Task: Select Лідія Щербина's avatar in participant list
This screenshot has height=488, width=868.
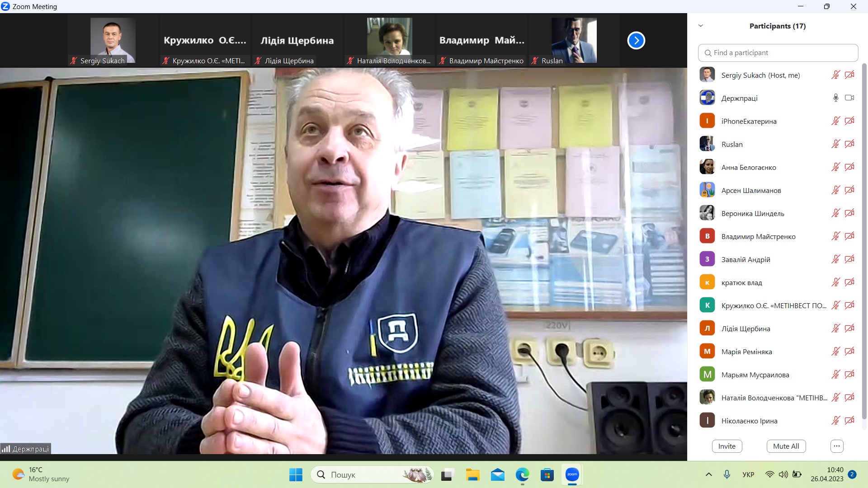Action: click(707, 328)
